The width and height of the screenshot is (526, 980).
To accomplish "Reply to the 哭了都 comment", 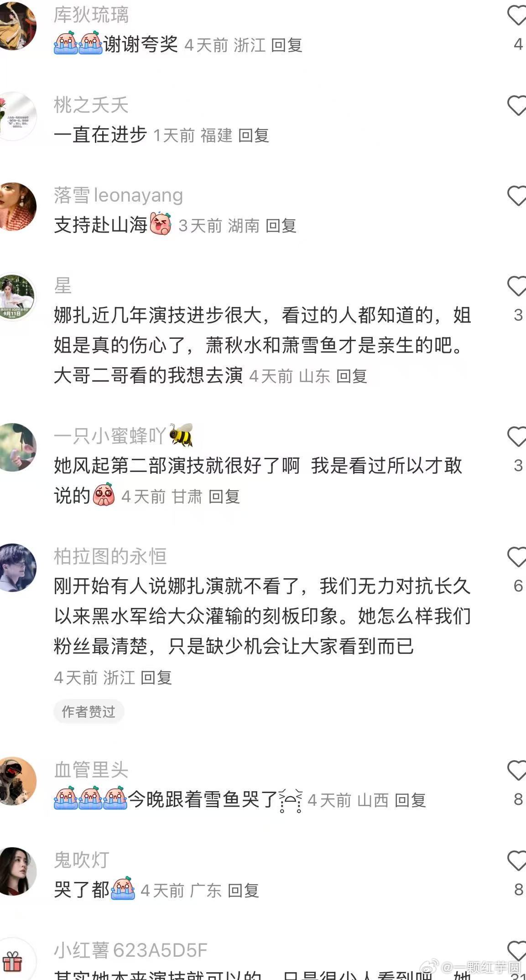I will (243, 890).
